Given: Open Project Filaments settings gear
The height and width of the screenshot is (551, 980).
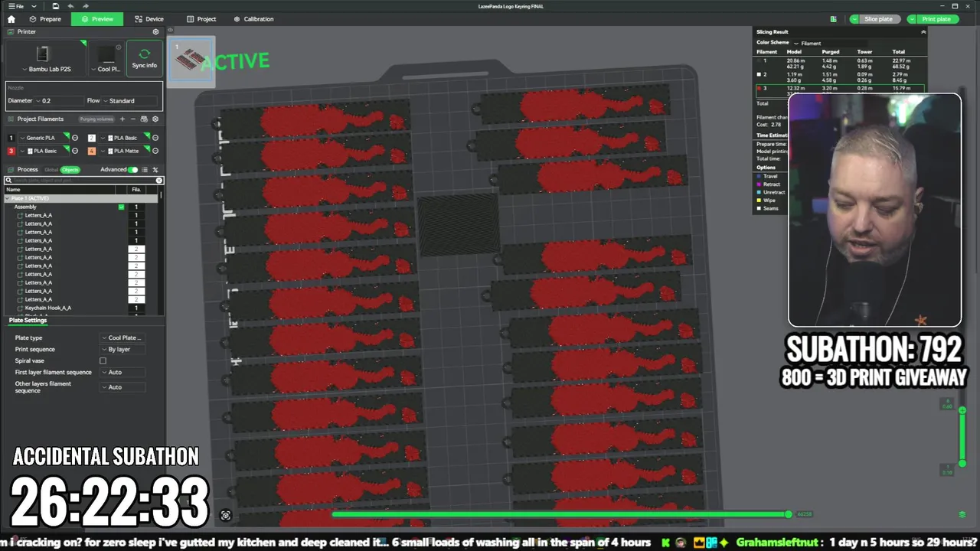Looking at the screenshot, I should click(x=155, y=119).
